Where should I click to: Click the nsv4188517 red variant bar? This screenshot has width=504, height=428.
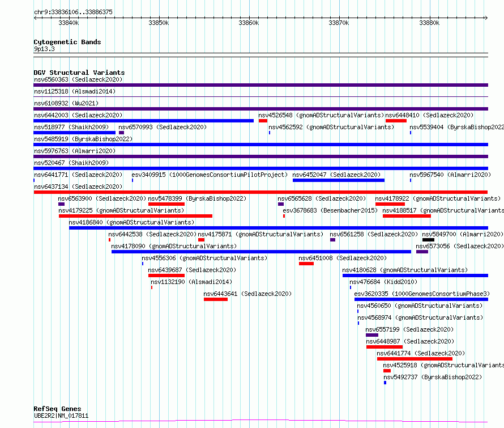pyautogui.click(x=407, y=216)
